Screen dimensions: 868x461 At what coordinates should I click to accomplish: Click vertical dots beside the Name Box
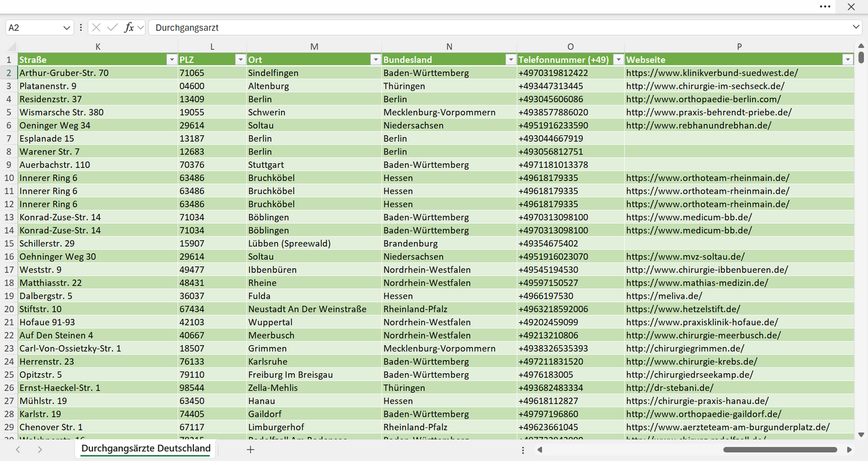[80, 28]
